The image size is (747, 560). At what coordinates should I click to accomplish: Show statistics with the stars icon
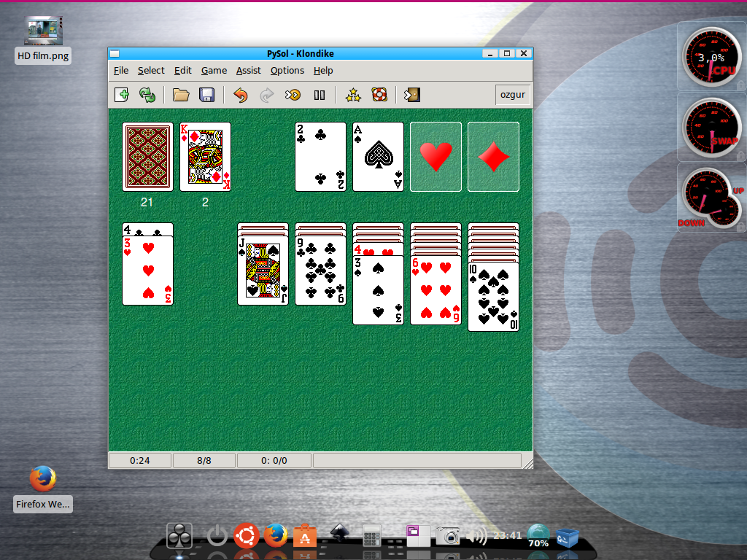pyautogui.click(x=353, y=95)
